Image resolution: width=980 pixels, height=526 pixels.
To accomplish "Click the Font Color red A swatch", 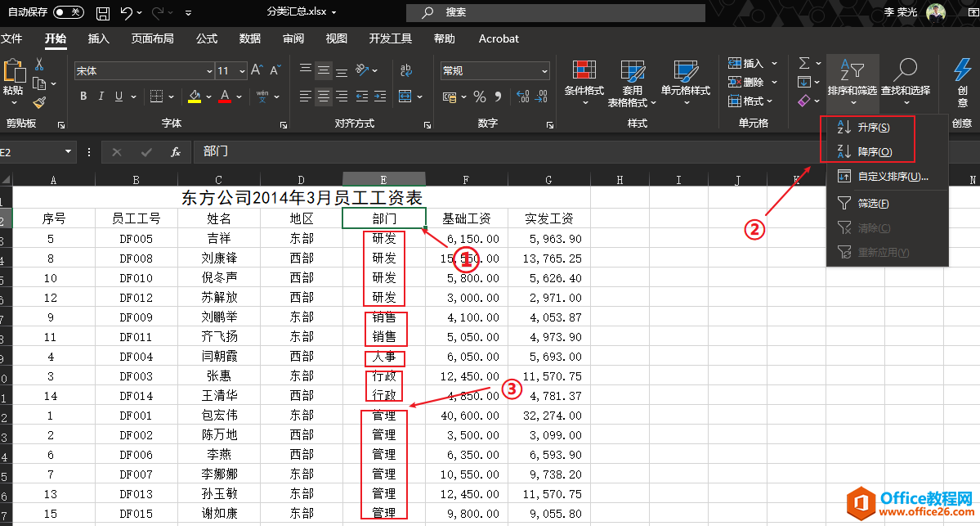I will click(225, 97).
